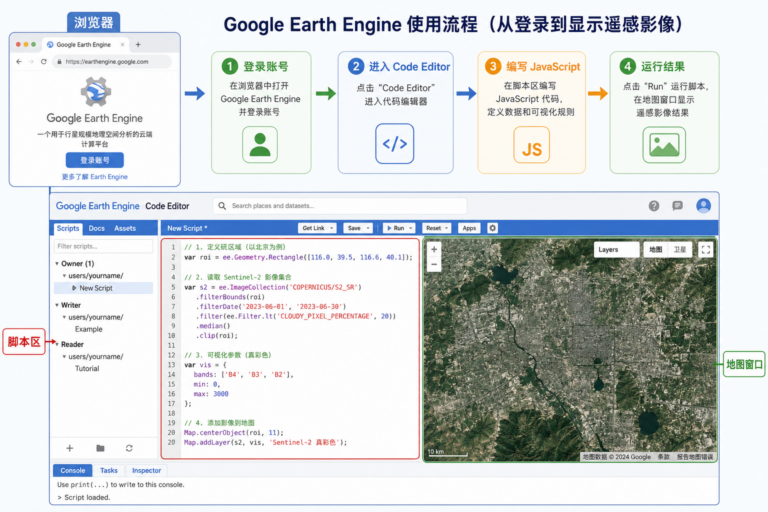Refresh the script list

tap(129, 448)
